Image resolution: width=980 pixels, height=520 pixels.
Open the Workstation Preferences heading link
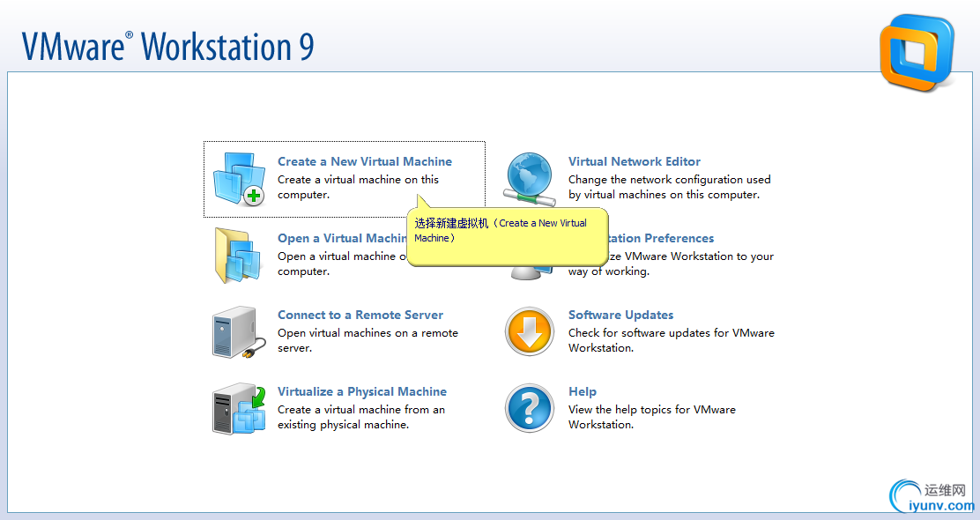tap(661, 238)
